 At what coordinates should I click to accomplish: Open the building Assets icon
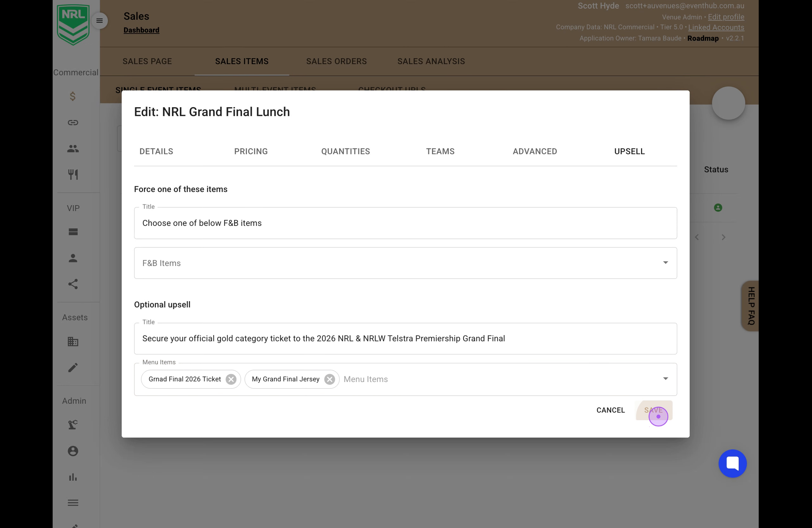[73, 341]
